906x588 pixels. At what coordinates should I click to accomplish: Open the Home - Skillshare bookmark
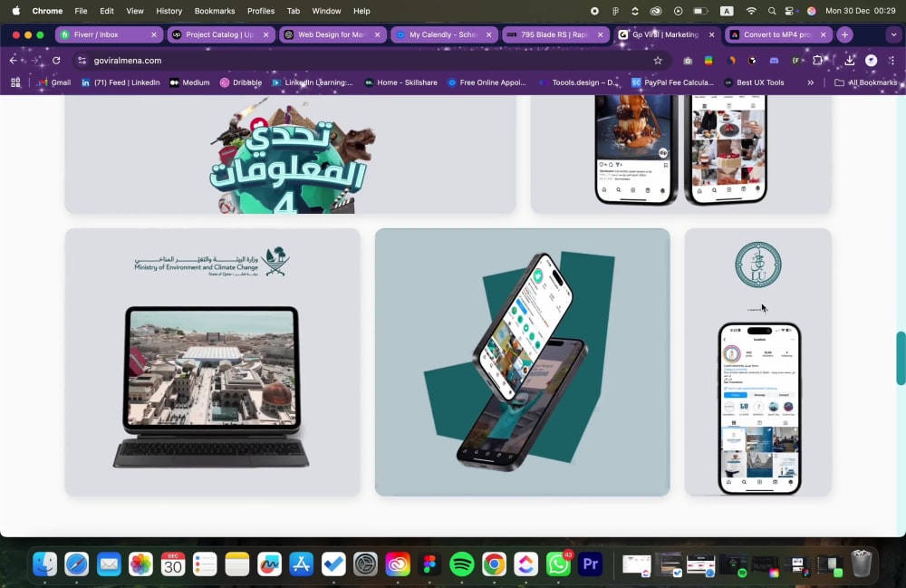(x=400, y=82)
